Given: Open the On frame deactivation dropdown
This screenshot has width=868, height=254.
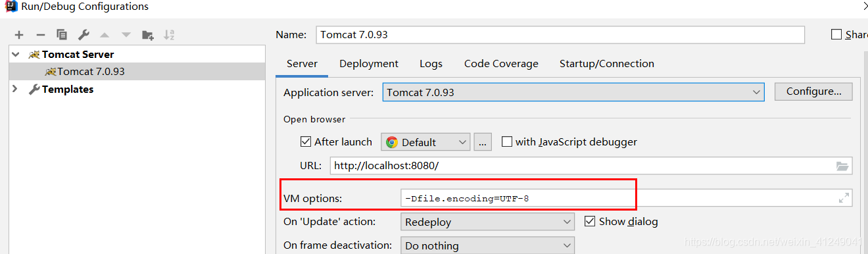Looking at the screenshot, I should (x=487, y=245).
